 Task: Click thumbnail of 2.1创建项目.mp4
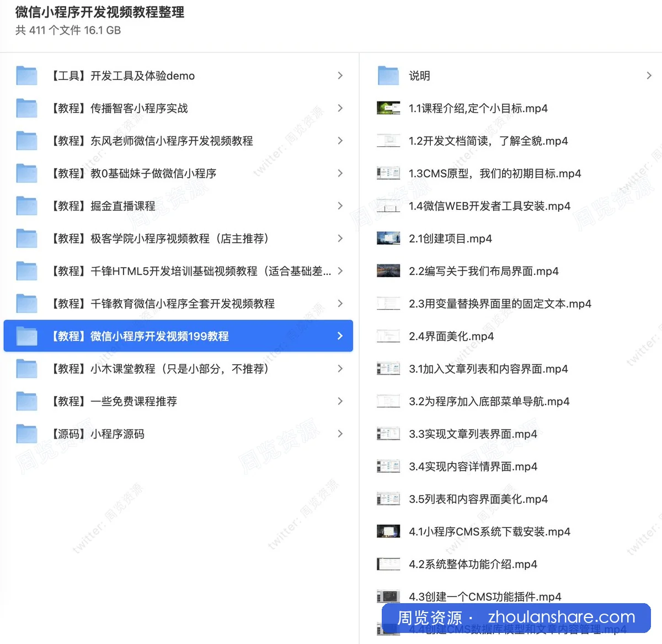[x=388, y=238]
